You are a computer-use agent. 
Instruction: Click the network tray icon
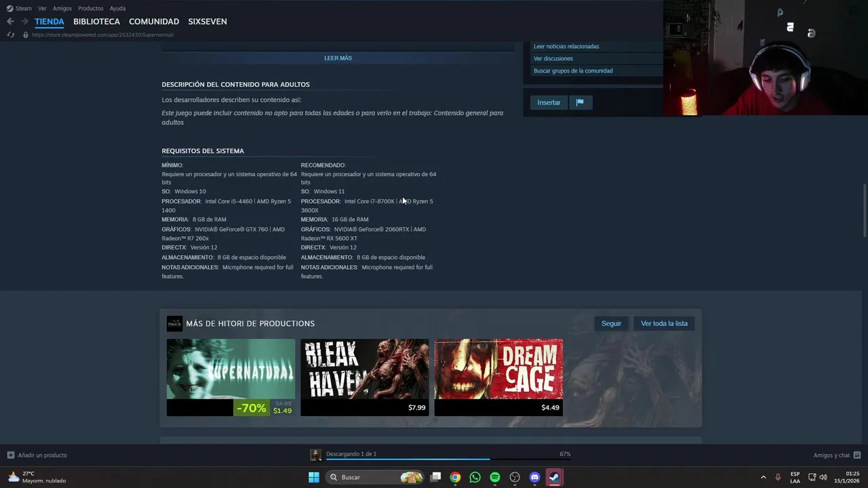[x=812, y=477]
